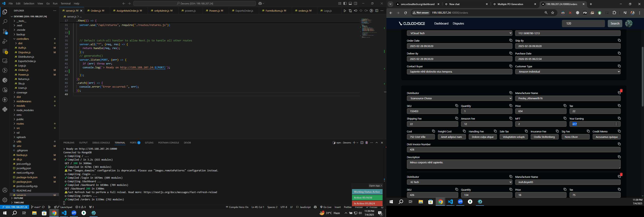Switch to the Orders.js editor tab
644x217 pixels.
(96, 11)
